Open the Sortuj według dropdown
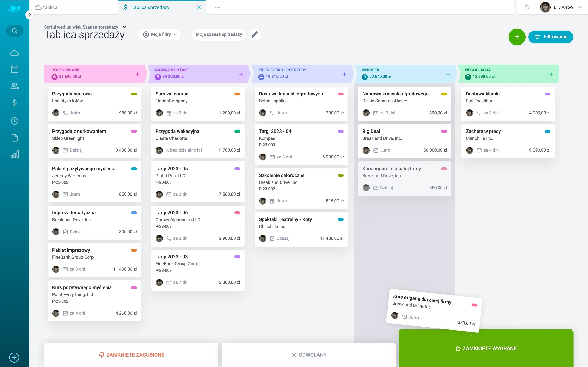 pyautogui.click(x=124, y=27)
